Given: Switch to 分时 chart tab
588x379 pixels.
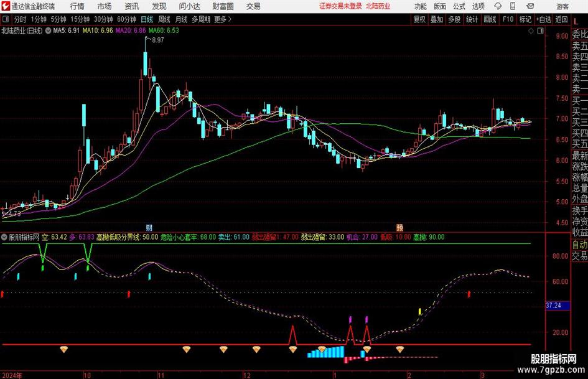Looking at the screenshot, I should coord(21,19).
